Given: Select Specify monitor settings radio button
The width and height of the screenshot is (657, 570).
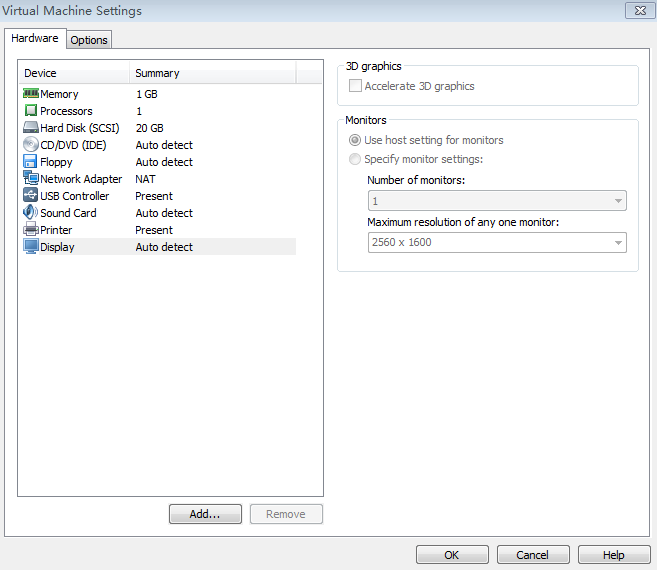Looking at the screenshot, I should tap(354, 159).
